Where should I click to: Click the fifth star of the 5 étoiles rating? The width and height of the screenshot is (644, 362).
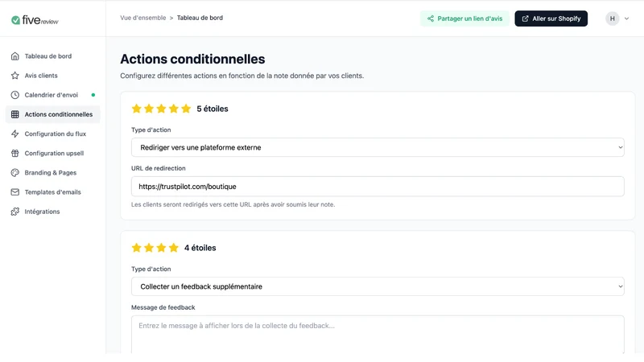pyautogui.click(x=186, y=109)
